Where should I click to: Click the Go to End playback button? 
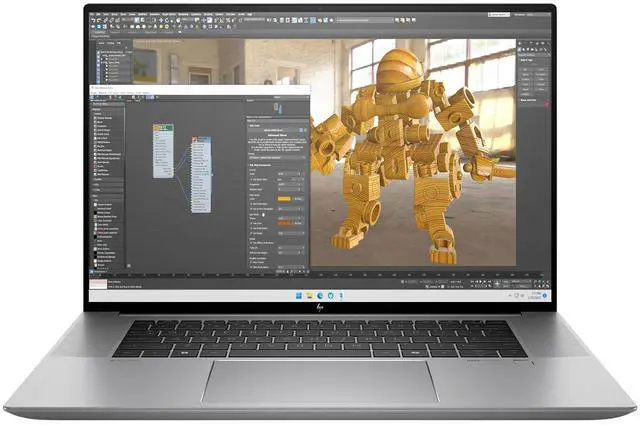click(x=490, y=282)
